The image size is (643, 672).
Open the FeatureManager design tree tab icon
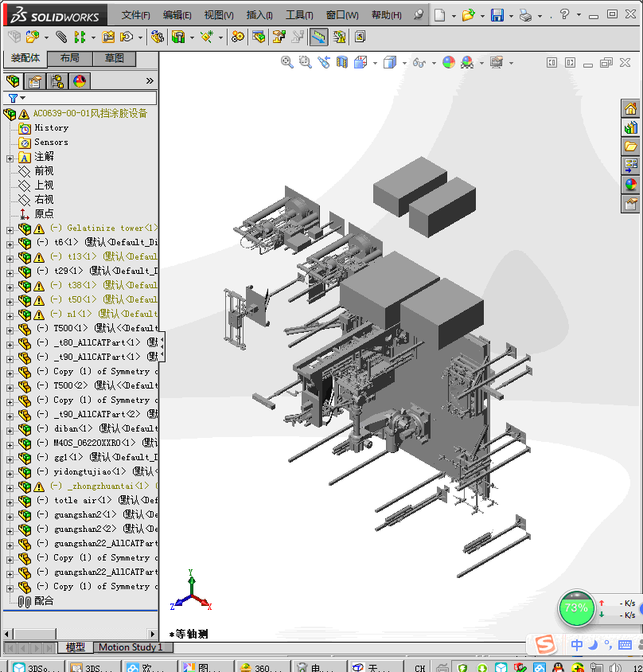[13, 81]
